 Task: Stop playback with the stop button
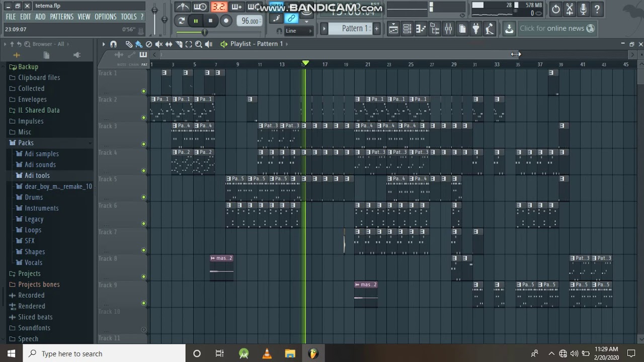point(210,21)
